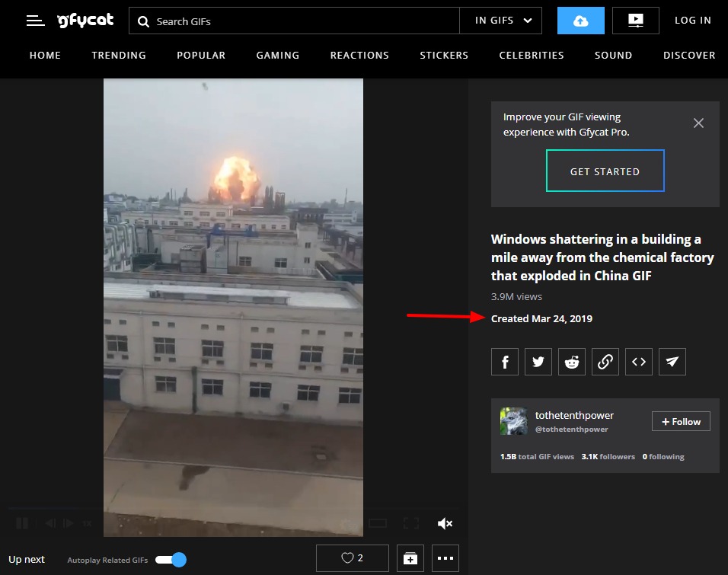This screenshot has width=728, height=575.
Task: Click the Up next heading
Action: 27,559
